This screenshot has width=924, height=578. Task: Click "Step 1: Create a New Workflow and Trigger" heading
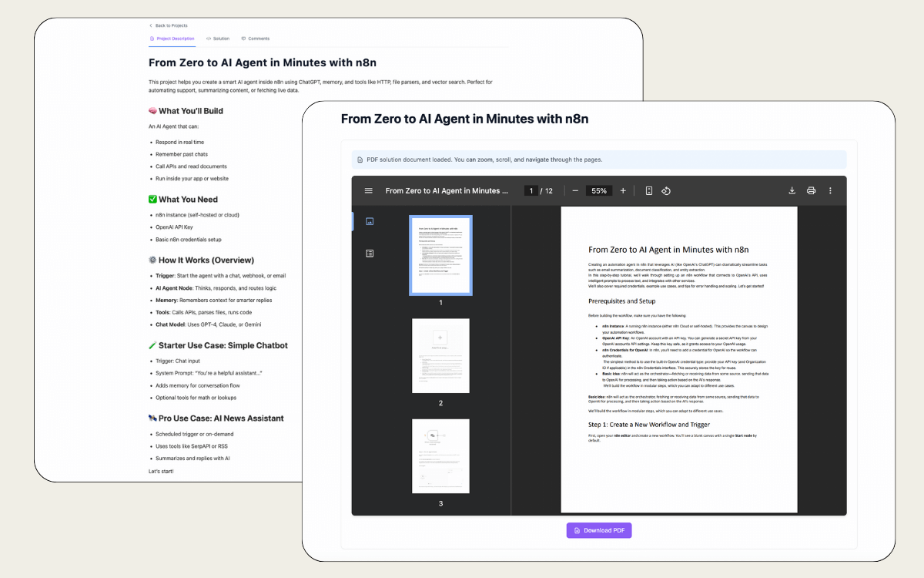point(649,425)
